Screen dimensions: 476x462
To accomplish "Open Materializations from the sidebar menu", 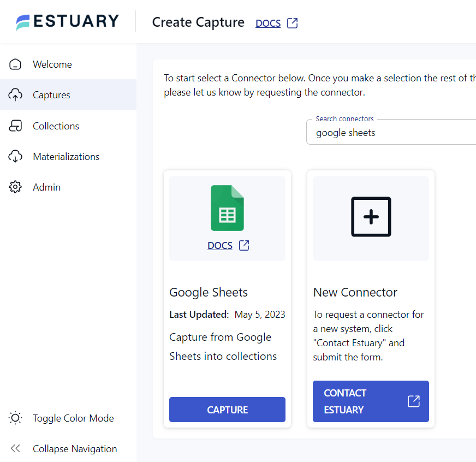I will click(x=66, y=157).
